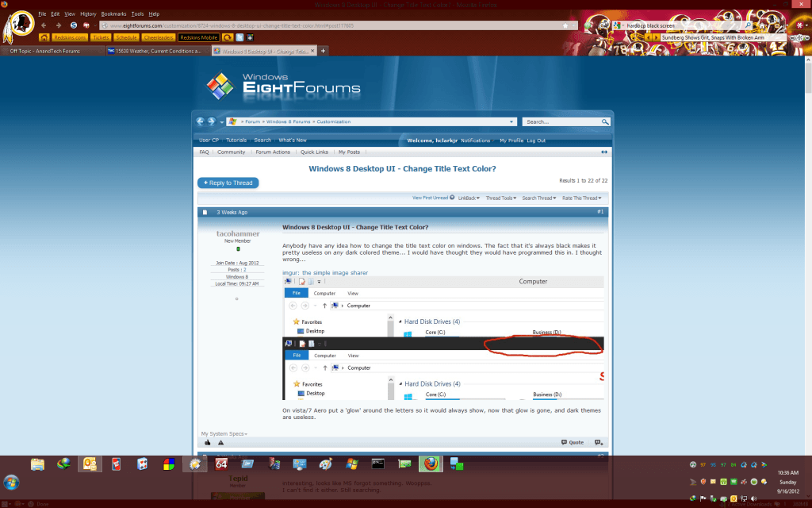Open the Rate This Thread dropdown
The height and width of the screenshot is (508, 812).
[581, 198]
